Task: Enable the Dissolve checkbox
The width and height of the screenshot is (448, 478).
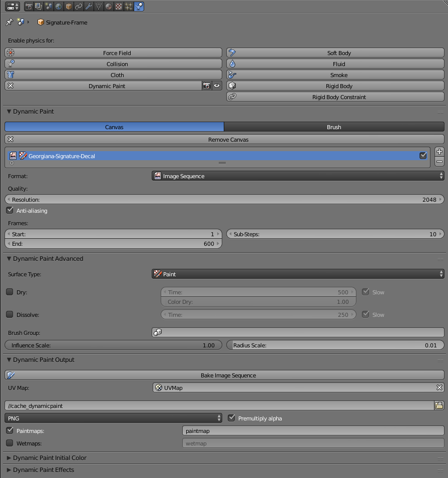Action: 9,314
